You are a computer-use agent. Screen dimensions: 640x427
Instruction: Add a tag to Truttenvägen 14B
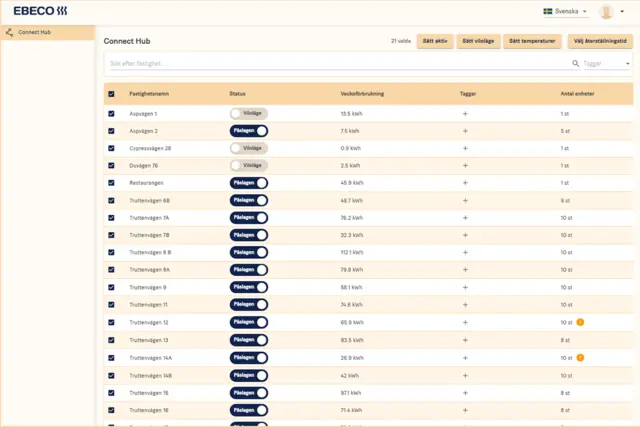pyautogui.click(x=465, y=376)
